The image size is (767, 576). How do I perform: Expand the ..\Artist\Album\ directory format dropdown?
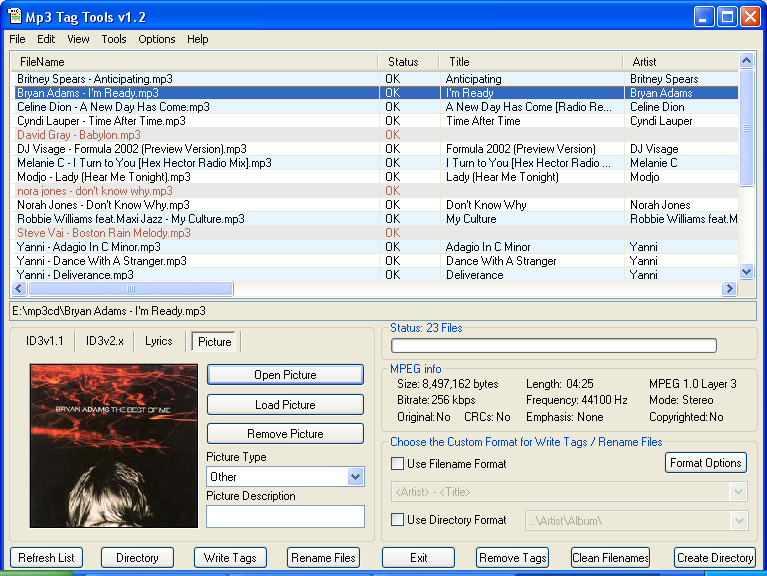tap(739, 520)
